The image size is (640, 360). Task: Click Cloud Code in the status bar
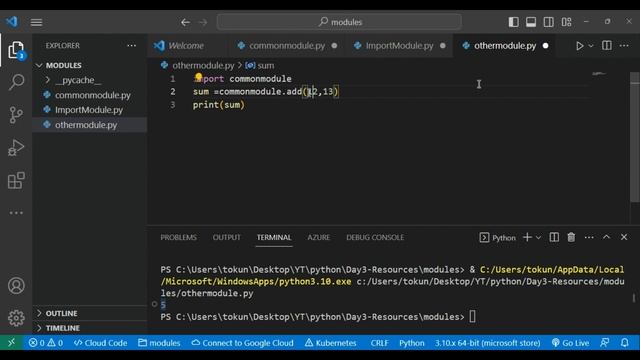click(x=100, y=343)
